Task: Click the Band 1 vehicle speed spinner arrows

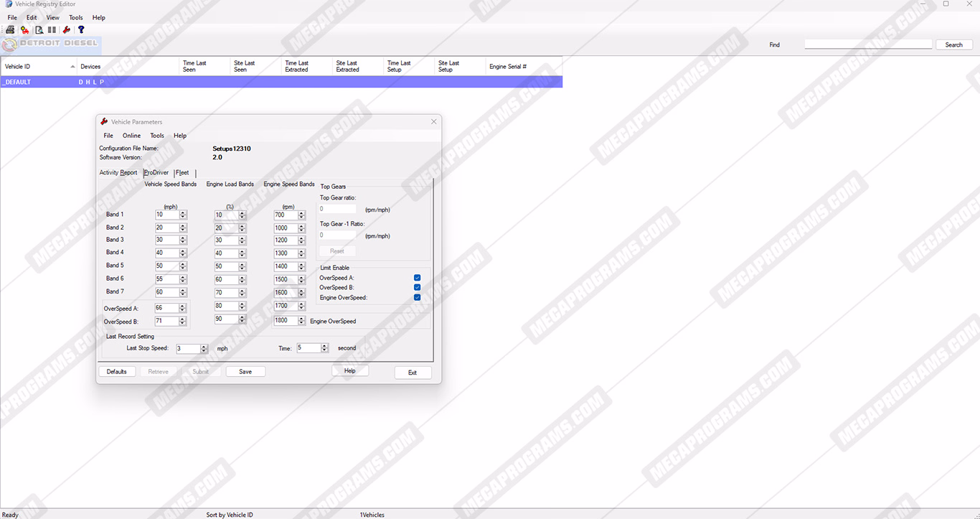Action: tap(183, 215)
